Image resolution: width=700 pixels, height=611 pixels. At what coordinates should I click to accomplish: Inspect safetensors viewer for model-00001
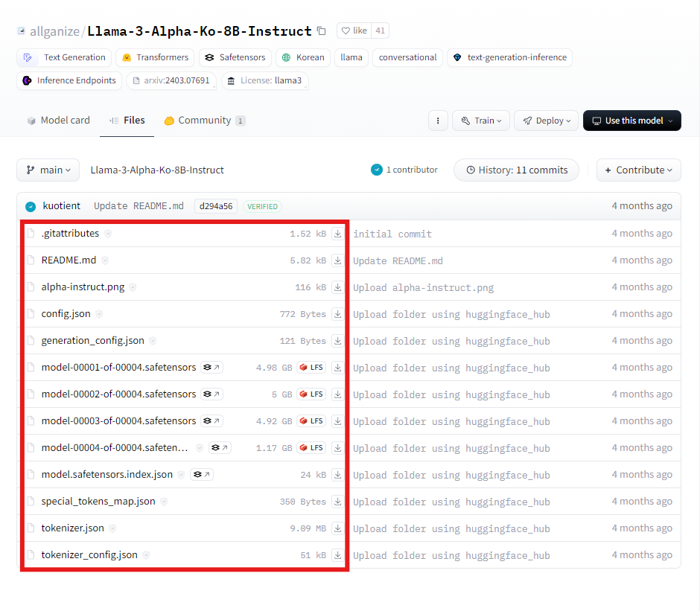[211, 368]
